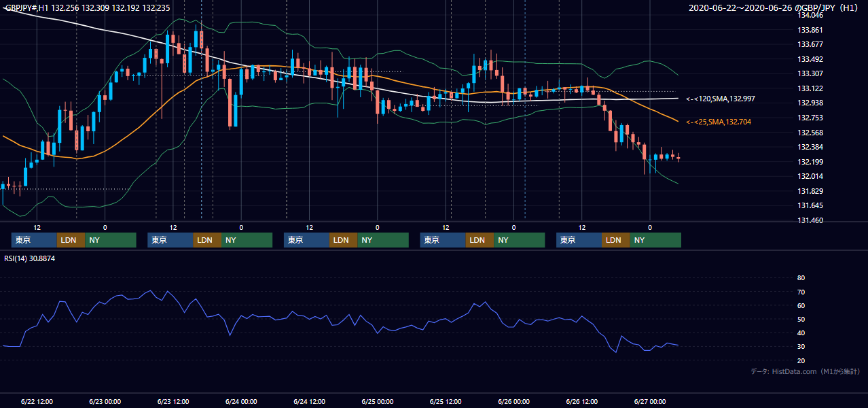Select the first day's LDN session box
This screenshot has width=868, height=408.
(x=71, y=240)
